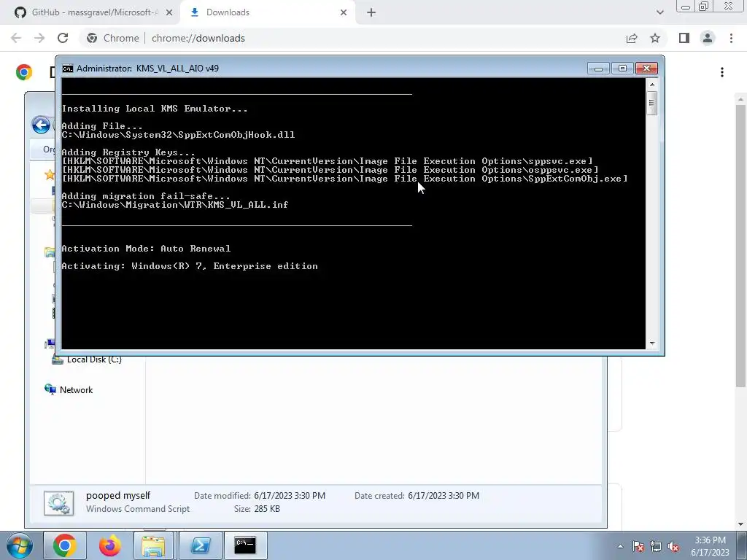Click 'Activation Mode: Auto Renewal' console line
This screenshot has height=560, width=747.
click(x=146, y=249)
